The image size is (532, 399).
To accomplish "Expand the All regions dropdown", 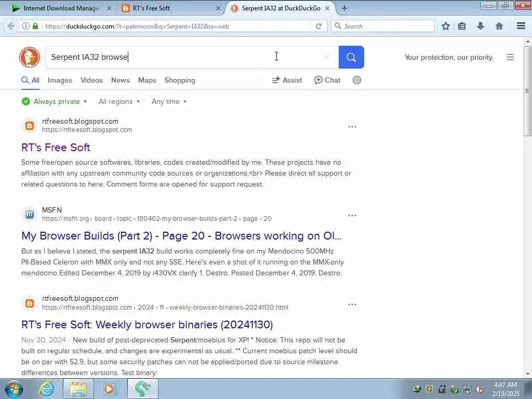I will pos(119,101).
